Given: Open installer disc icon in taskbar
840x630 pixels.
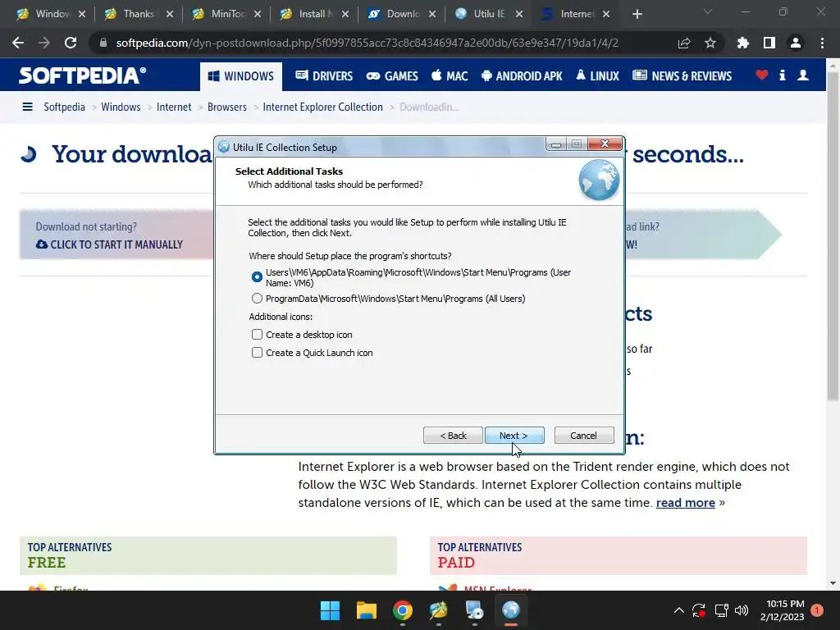Looking at the screenshot, I should pos(475,610).
